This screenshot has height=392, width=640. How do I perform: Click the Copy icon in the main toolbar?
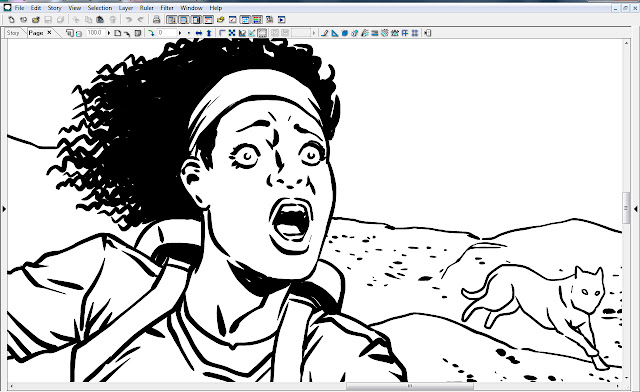(88, 20)
